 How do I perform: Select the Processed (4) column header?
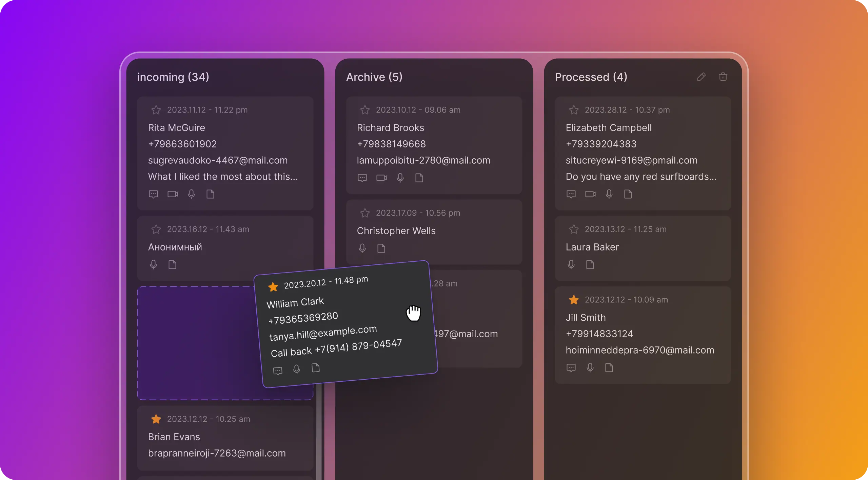[591, 77]
